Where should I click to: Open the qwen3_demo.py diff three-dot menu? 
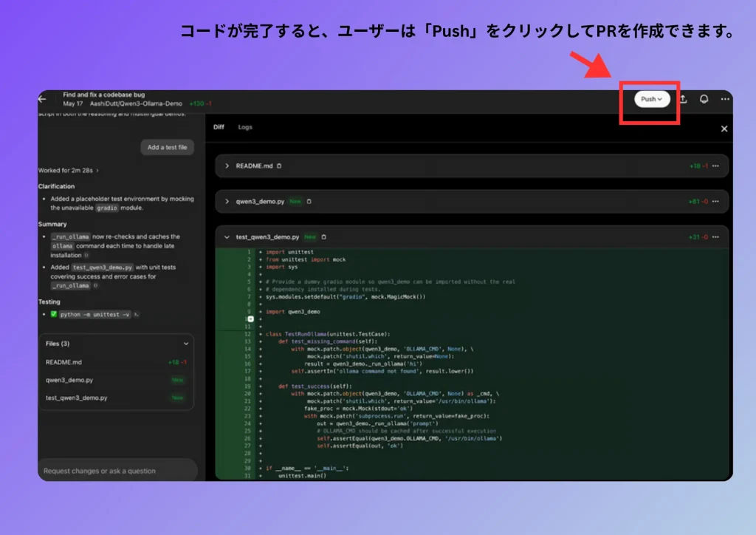pos(715,201)
